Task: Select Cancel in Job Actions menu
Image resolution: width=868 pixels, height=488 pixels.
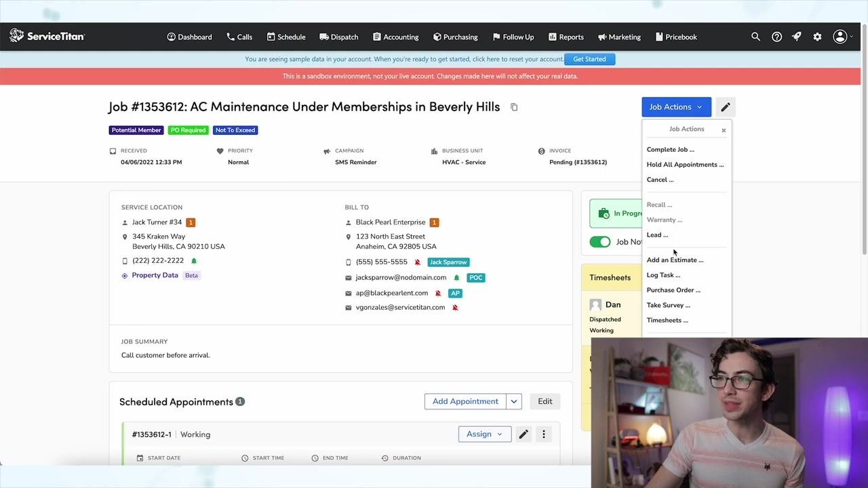Action: [x=660, y=180]
